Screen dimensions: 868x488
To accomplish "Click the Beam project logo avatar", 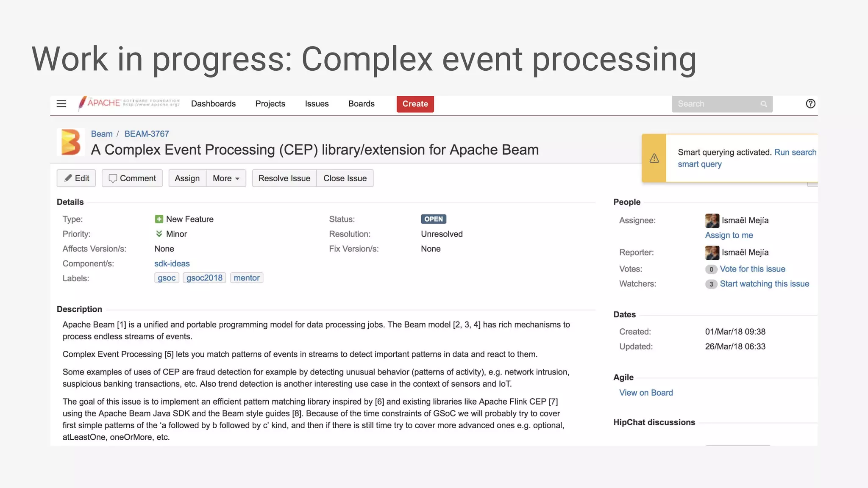I will pyautogui.click(x=71, y=142).
